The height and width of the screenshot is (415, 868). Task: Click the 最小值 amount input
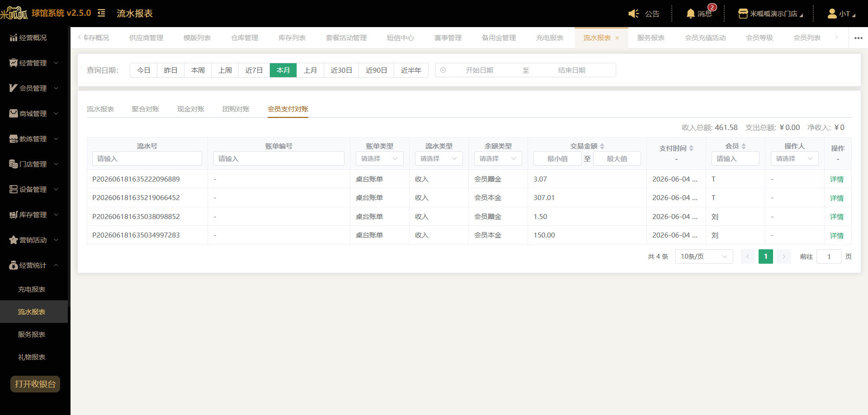[x=557, y=159]
